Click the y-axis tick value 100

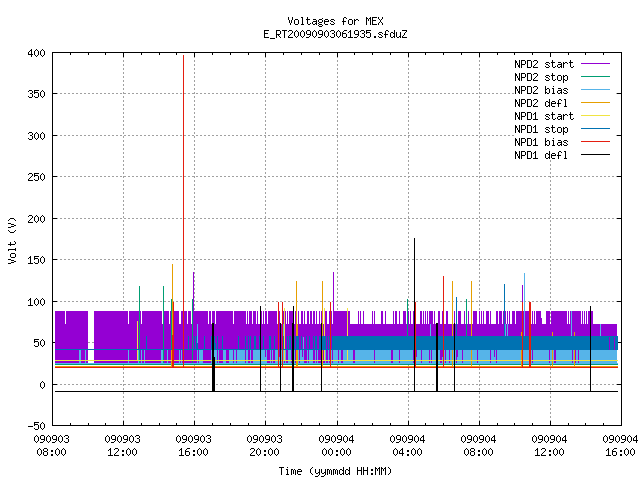(36, 302)
